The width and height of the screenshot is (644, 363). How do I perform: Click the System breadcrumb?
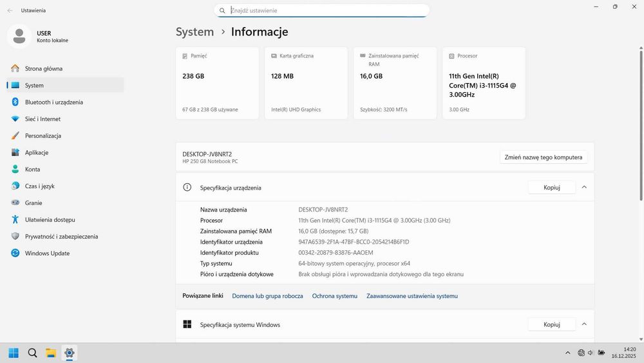tap(194, 32)
